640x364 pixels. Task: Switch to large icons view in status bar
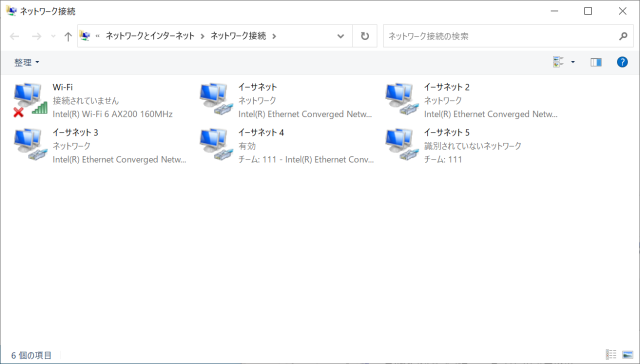coord(627,355)
